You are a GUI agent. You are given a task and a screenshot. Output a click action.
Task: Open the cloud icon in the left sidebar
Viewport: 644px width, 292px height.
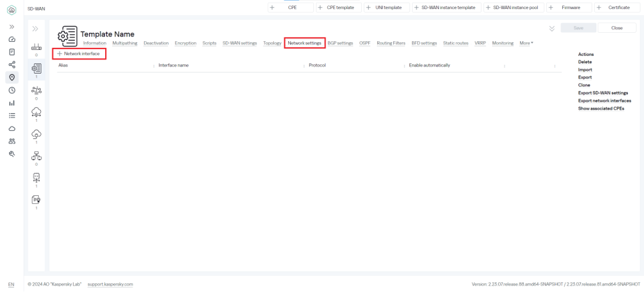point(12,128)
